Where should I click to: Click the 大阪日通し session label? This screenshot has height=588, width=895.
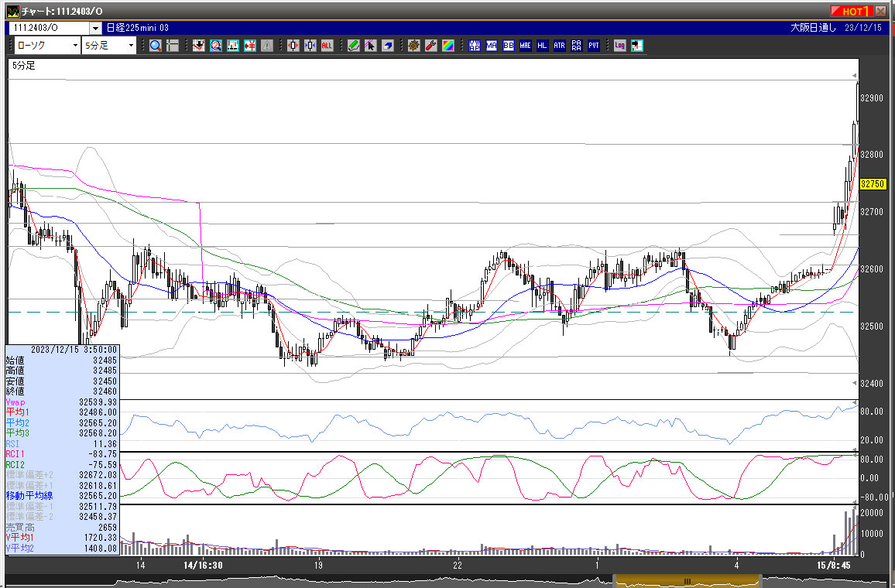click(813, 27)
